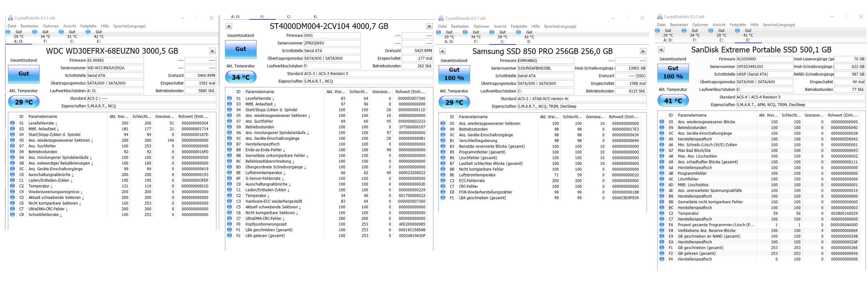Click Rohwert column header in Samsung window
The image size is (868, 291).
click(x=624, y=117)
